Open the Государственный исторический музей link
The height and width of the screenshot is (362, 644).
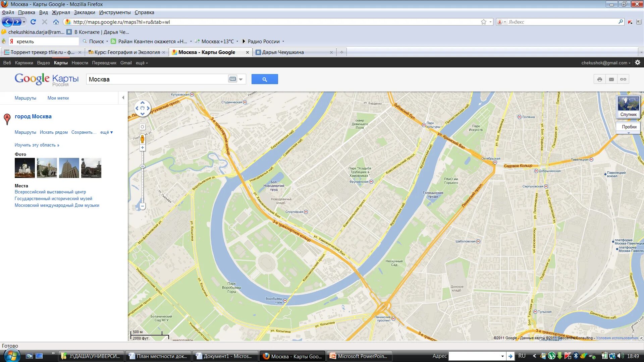pyautogui.click(x=53, y=199)
